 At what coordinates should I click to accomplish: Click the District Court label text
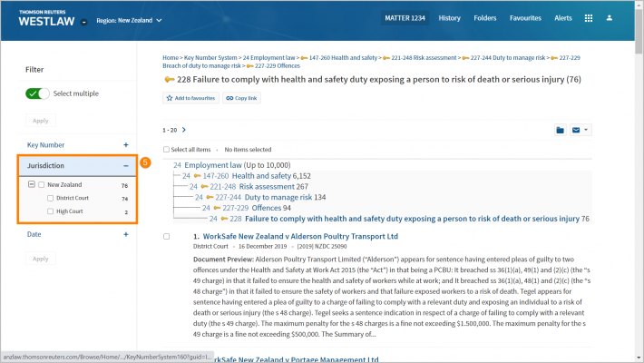pos(73,198)
